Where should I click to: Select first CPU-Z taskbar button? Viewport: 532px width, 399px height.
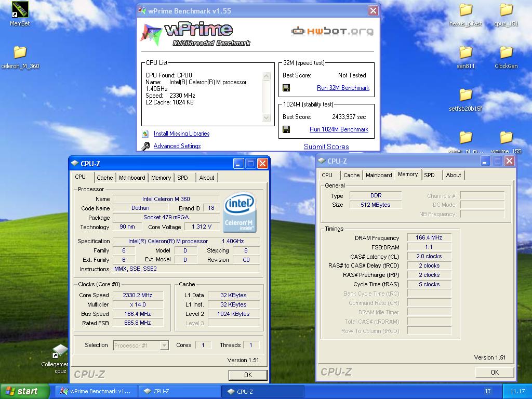(x=180, y=391)
